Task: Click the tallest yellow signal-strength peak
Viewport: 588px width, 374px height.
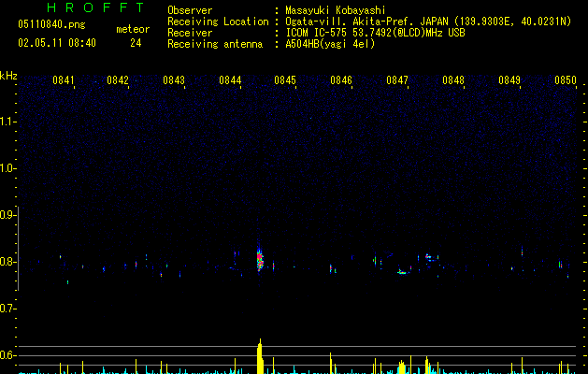Action: [x=260, y=356]
